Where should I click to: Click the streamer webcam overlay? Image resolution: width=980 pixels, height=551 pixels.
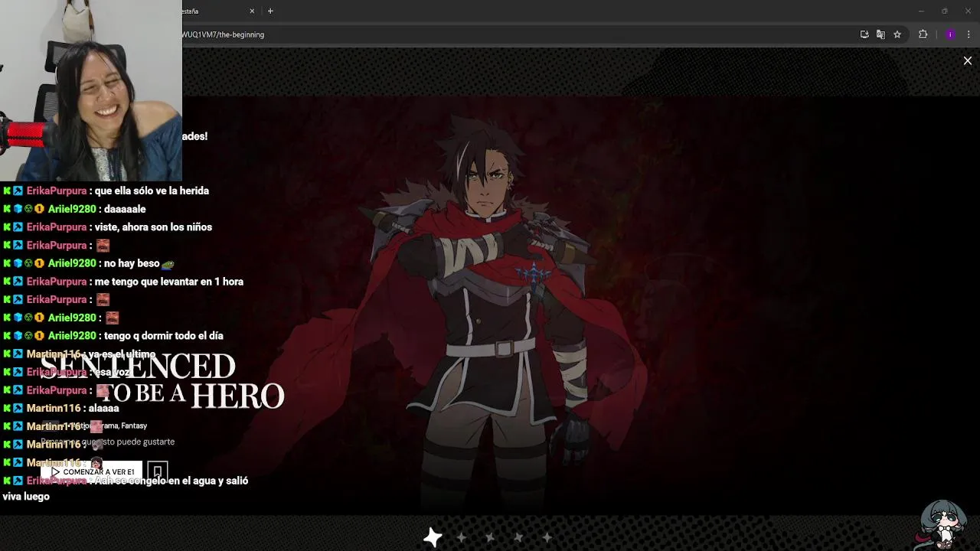click(x=91, y=90)
